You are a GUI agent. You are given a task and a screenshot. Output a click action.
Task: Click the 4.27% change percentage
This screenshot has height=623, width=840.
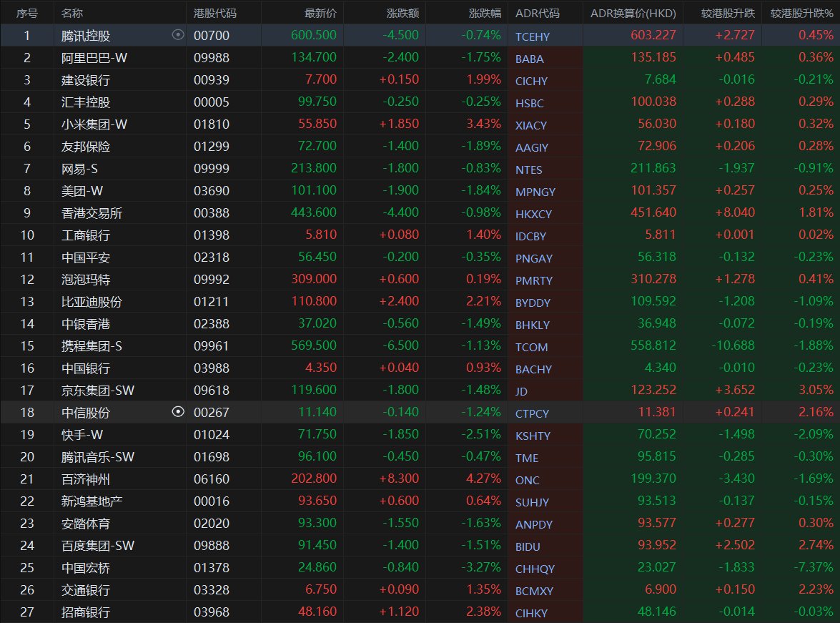tap(483, 479)
